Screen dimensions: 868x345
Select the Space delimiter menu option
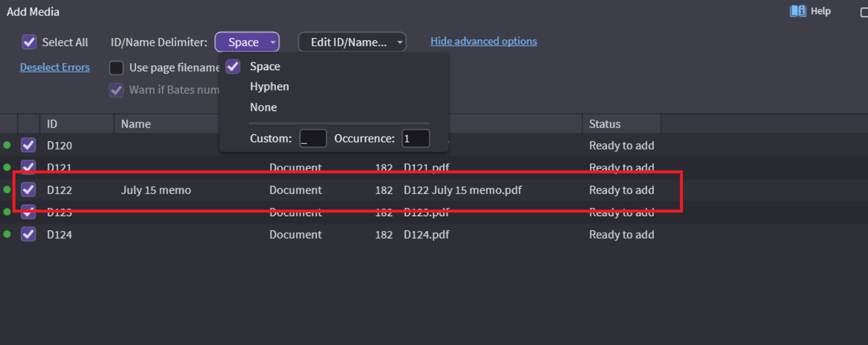(265, 67)
